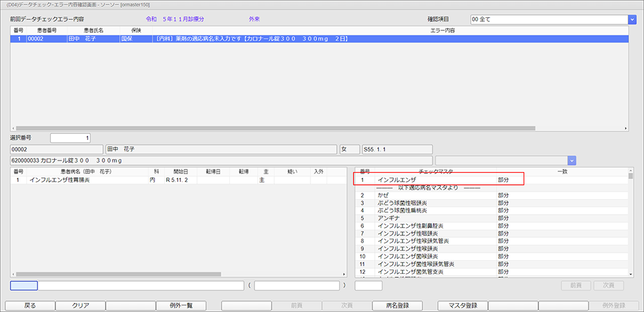Image resolution: width=644 pixels, height=312 pixels.
Task: Expand the empty dropdown beside the drug name
Action: tap(571, 160)
